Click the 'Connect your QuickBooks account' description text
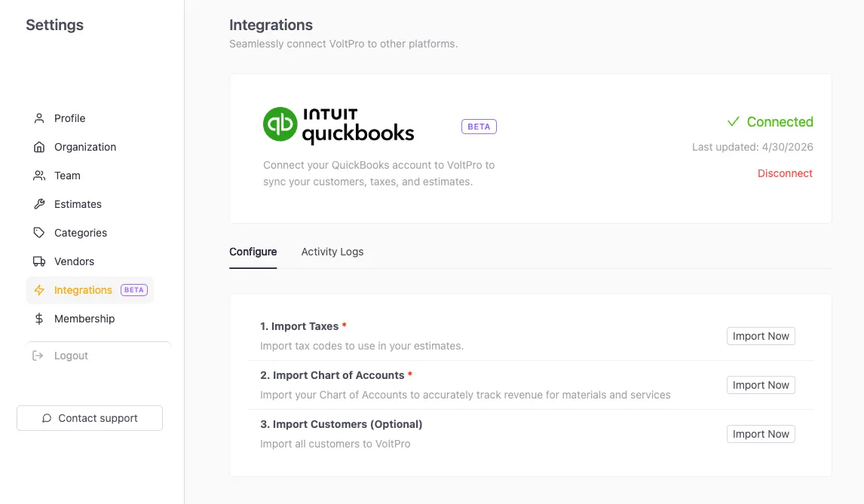The width and height of the screenshot is (864, 504). pos(378,173)
